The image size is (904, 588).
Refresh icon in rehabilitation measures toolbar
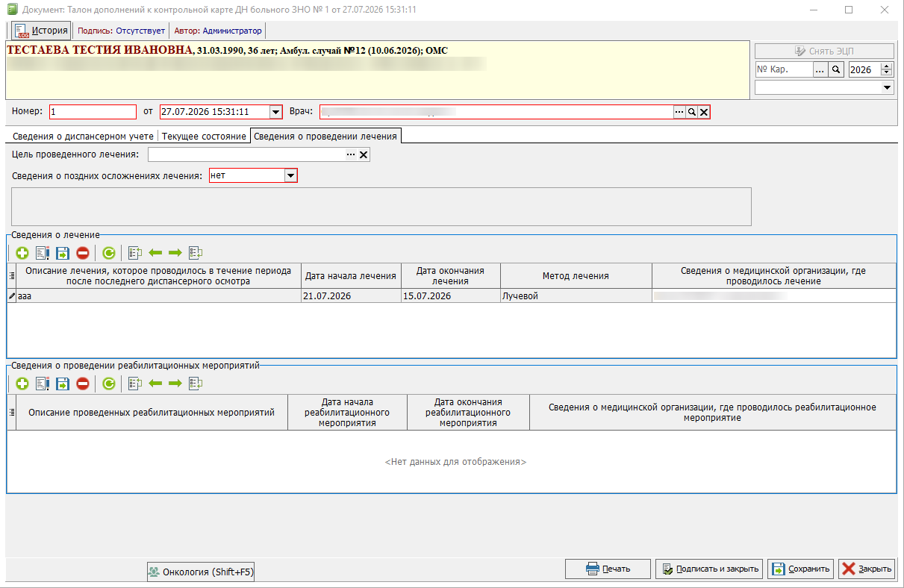[x=109, y=384]
